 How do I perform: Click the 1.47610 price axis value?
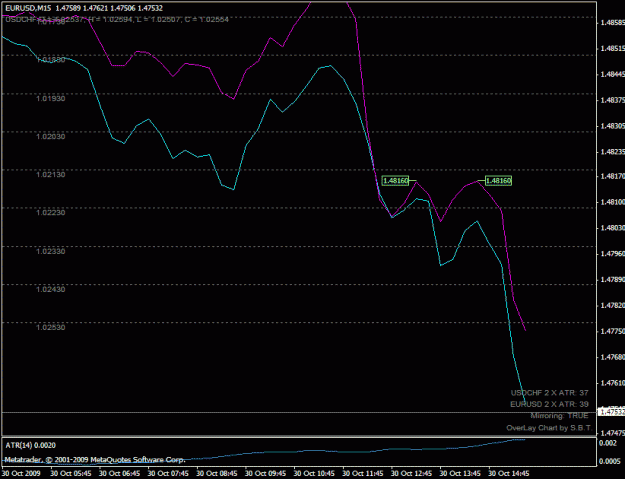click(613, 383)
